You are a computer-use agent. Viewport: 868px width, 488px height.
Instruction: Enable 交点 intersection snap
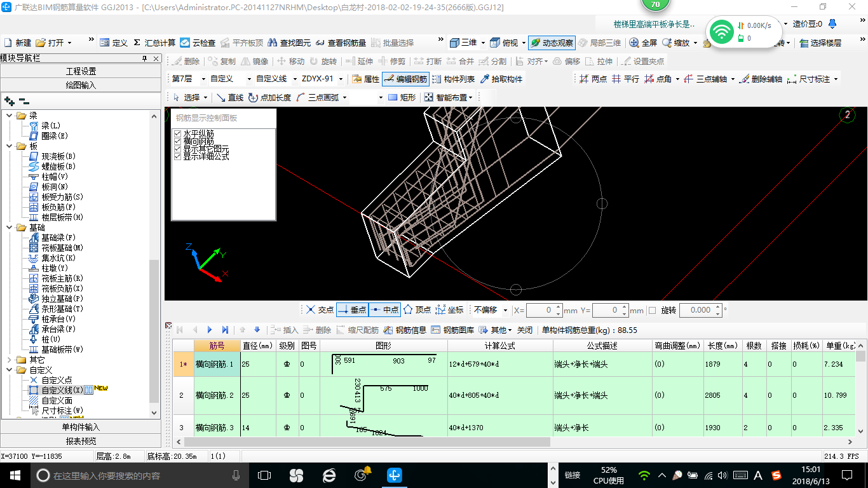(319, 310)
